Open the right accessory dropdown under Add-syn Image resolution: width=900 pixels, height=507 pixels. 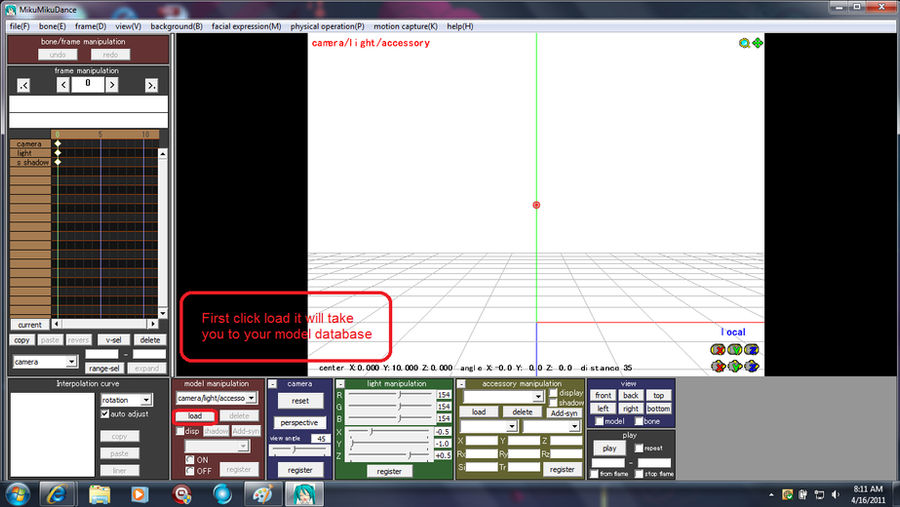point(551,427)
